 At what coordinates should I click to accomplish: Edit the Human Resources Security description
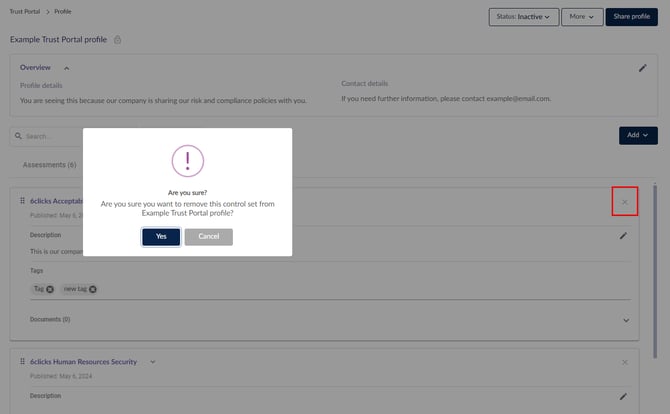click(x=623, y=396)
